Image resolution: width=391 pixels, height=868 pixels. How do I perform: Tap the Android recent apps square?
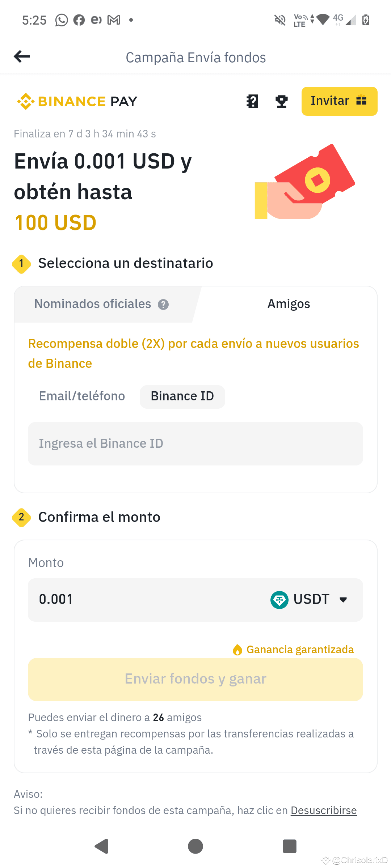pos(290,846)
